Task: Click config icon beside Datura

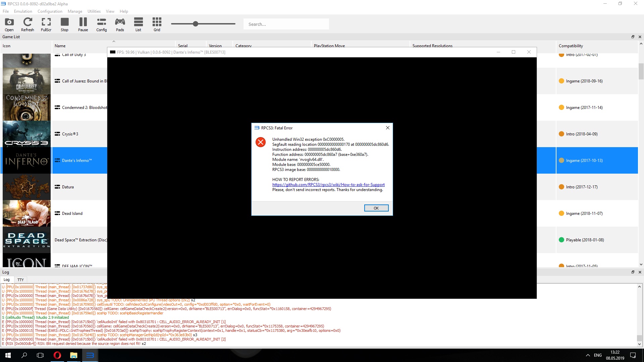Action: coord(57,187)
